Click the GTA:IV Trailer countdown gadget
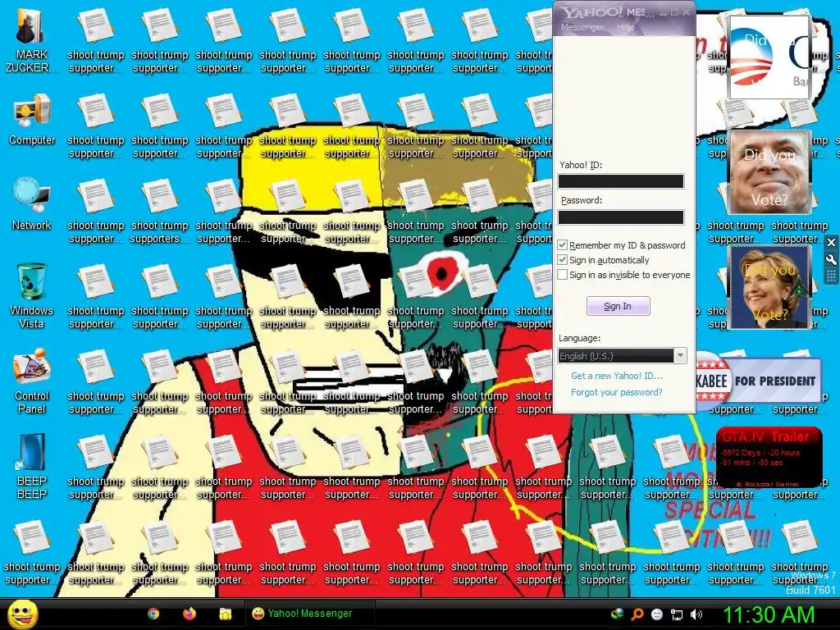 pyautogui.click(x=769, y=457)
